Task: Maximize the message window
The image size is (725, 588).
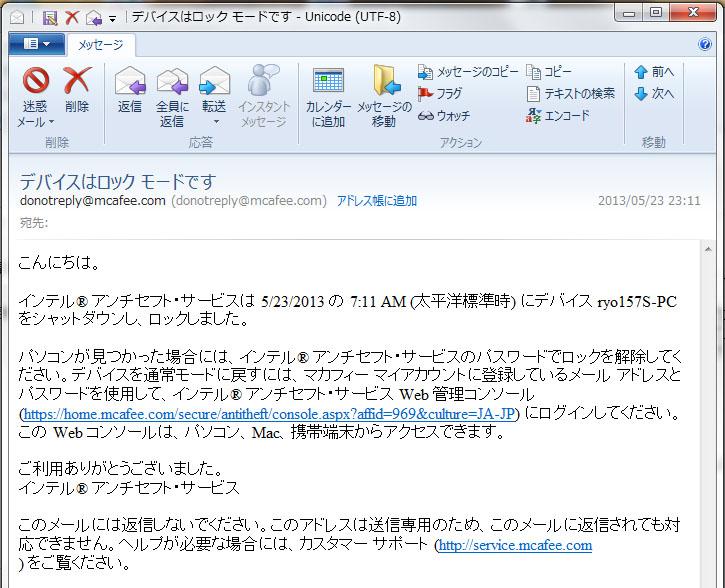Action: click(656, 13)
